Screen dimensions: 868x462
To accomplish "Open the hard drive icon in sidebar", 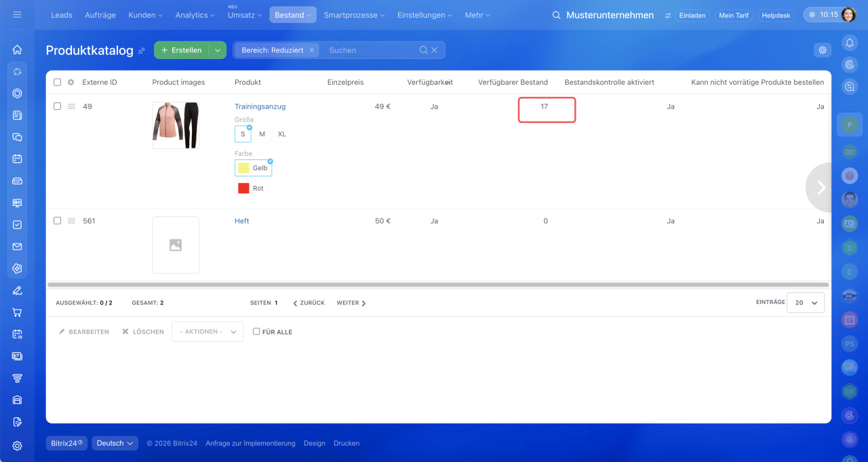I will pos(17,181).
